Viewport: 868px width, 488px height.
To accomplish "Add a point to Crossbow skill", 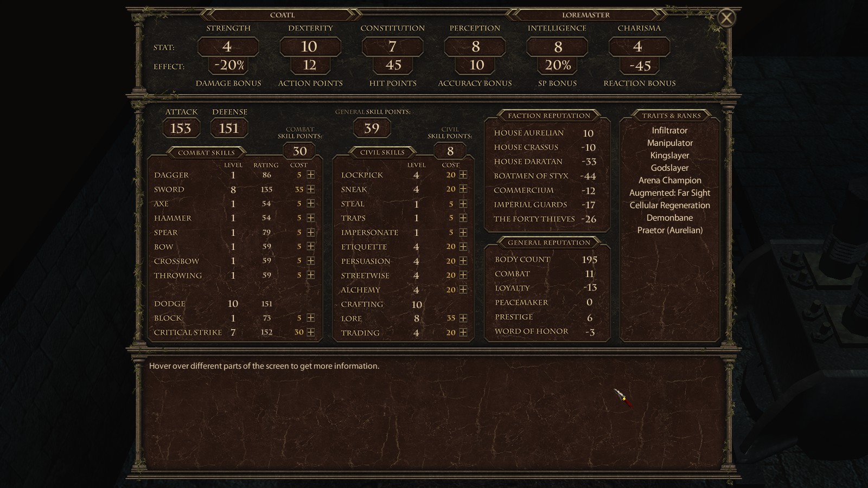I will [x=311, y=260].
